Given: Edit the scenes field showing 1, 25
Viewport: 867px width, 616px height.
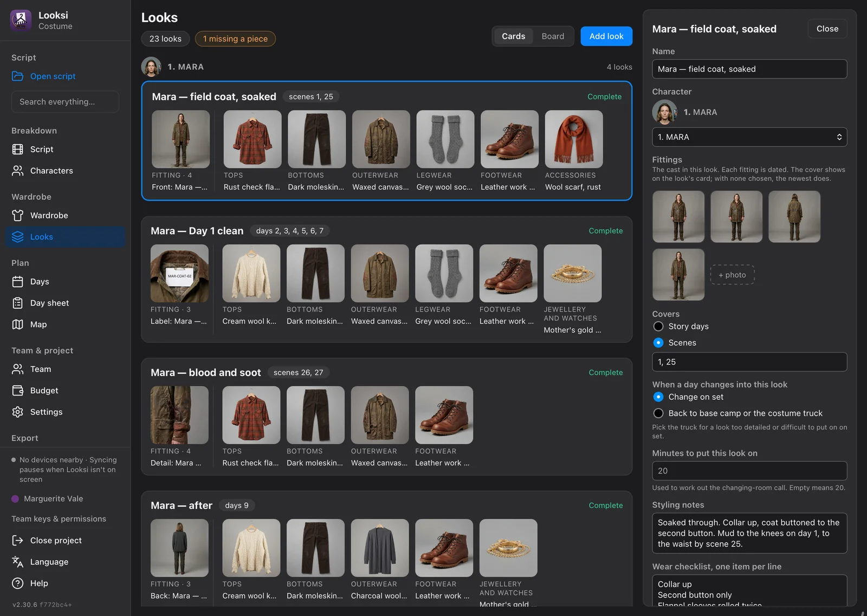Looking at the screenshot, I should pyautogui.click(x=749, y=362).
